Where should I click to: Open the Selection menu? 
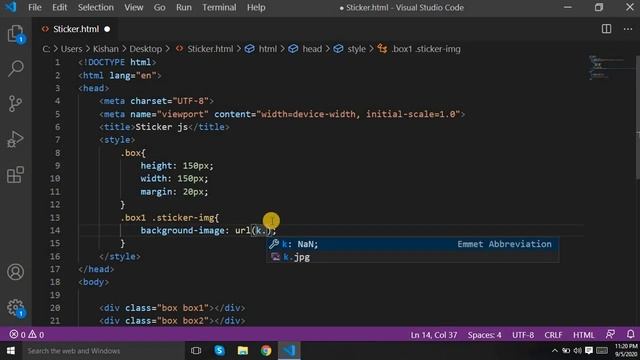(96, 7)
